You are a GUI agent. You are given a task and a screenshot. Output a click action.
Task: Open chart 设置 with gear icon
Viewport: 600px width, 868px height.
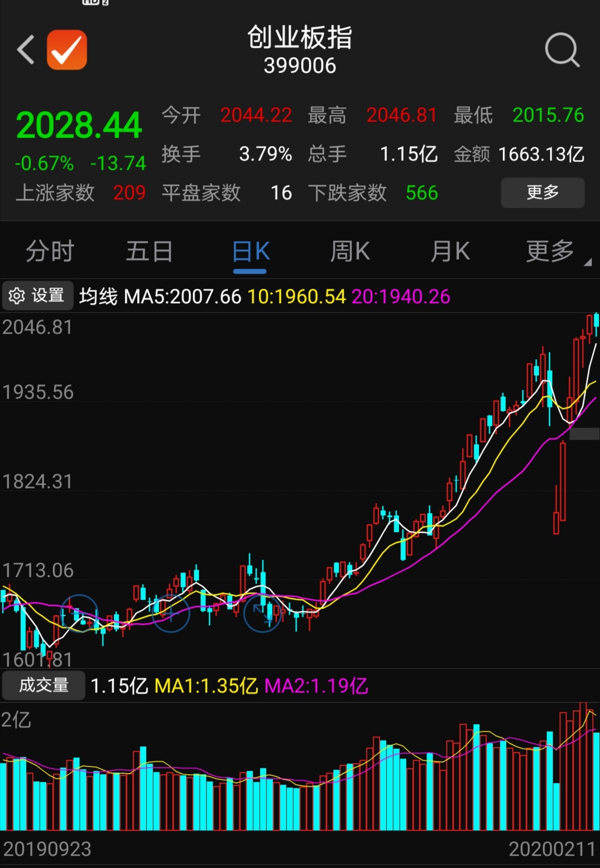(37, 295)
